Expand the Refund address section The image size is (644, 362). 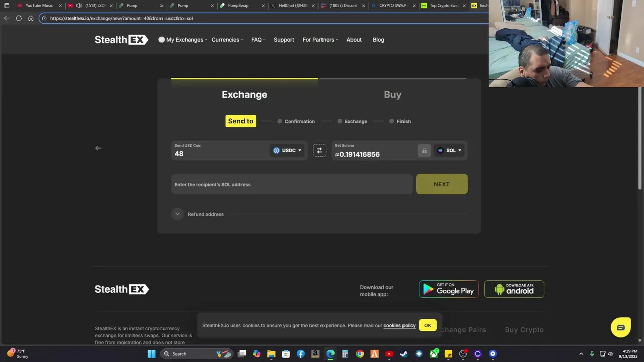coord(177,214)
